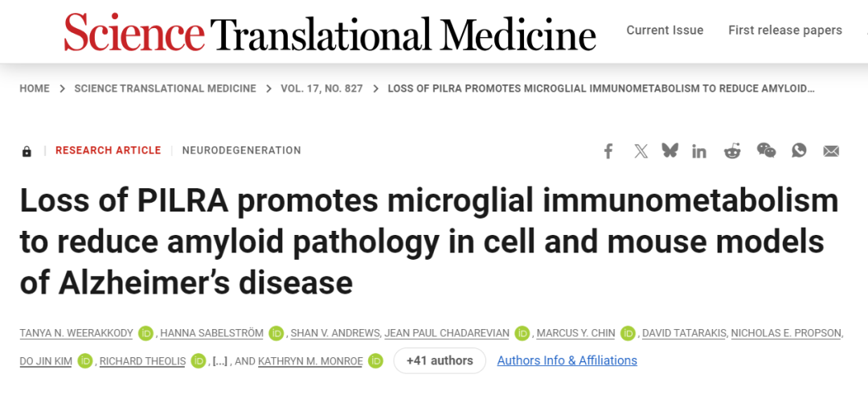Share article by email envelope icon

831,150
